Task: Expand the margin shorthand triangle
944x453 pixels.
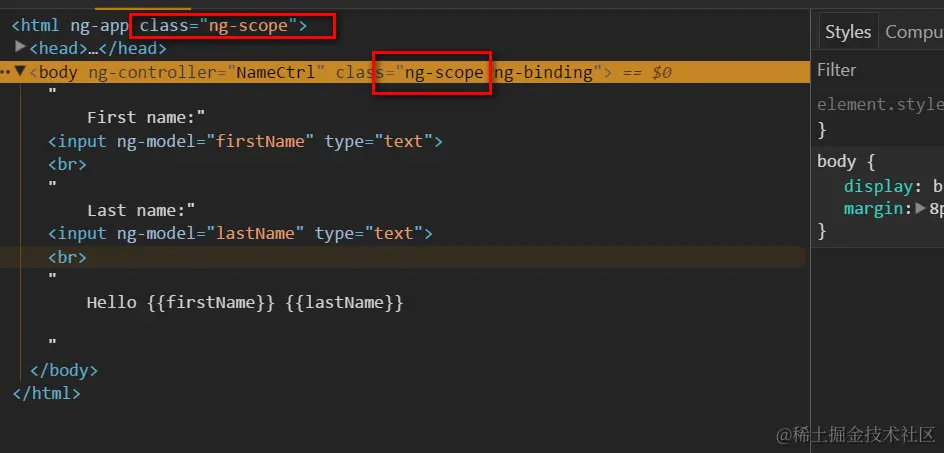Action: (x=920, y=208)
